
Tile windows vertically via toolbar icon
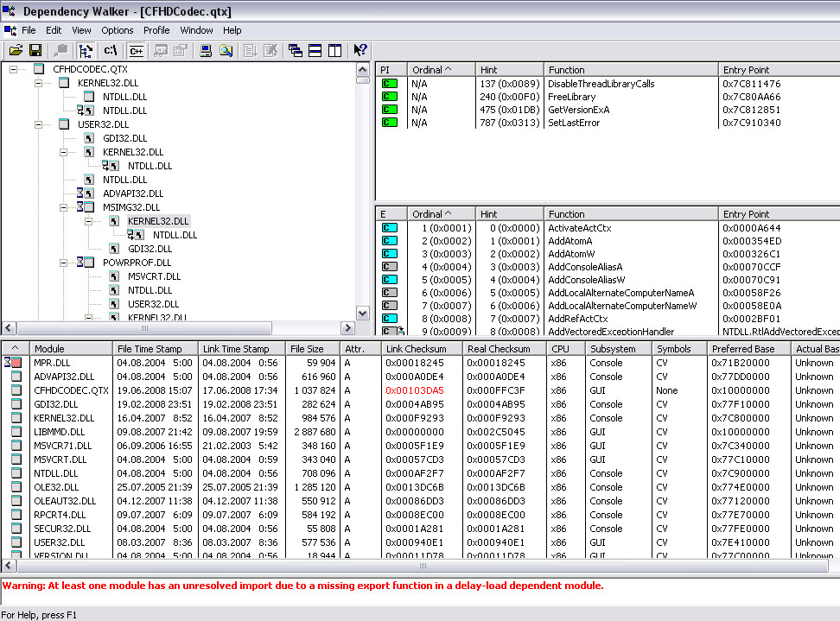click(x=335, y=51)
